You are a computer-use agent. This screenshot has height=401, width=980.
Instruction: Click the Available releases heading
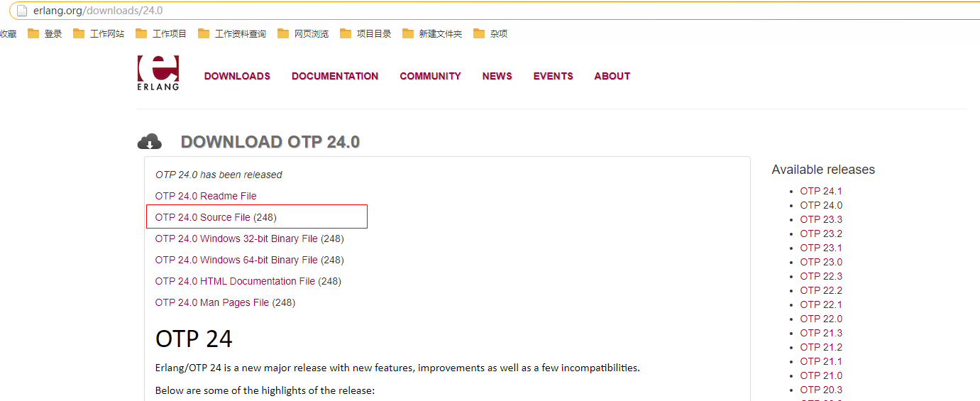pos(823,170)
